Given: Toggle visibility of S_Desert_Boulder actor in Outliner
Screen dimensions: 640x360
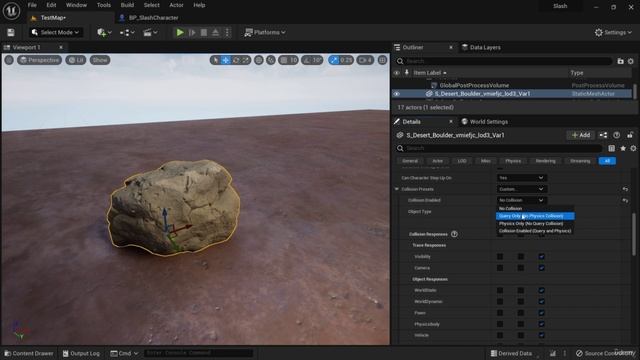Looking at the screenshot, I should (x=396, y=94).
